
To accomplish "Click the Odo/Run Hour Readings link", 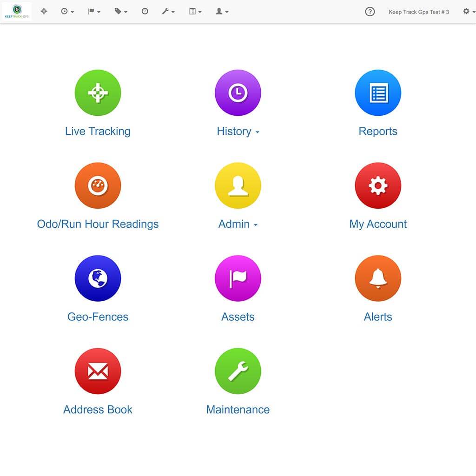I will 98,225.
